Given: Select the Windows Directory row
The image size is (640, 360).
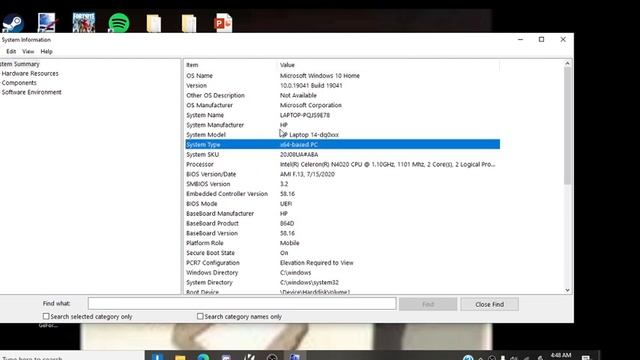Looking at the screenshot, I should pyautogui.click(x=342, y=272).
